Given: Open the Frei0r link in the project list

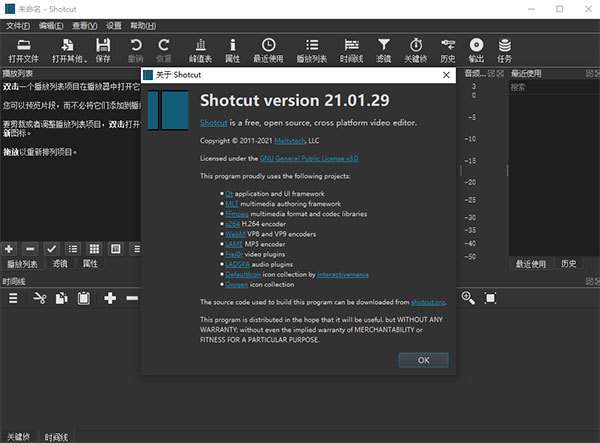Looking at the screenshot, I should 234,254.
